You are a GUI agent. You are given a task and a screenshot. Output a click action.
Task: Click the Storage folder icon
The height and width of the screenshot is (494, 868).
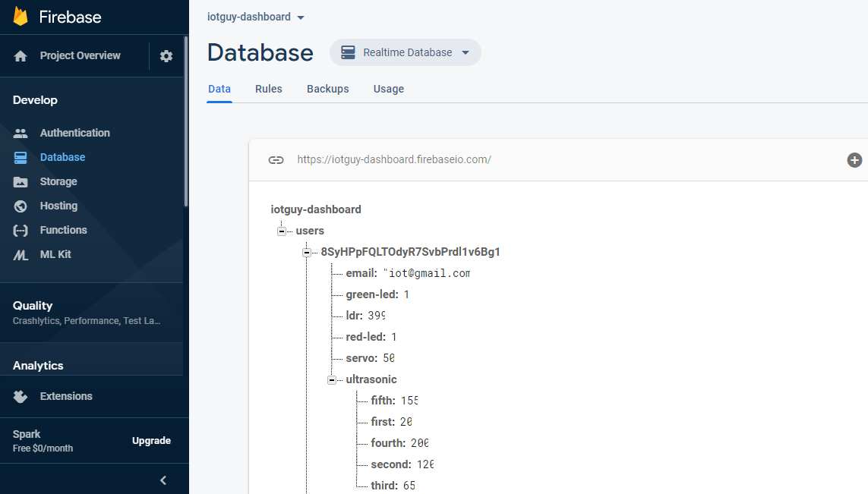(x=21, y=182)
